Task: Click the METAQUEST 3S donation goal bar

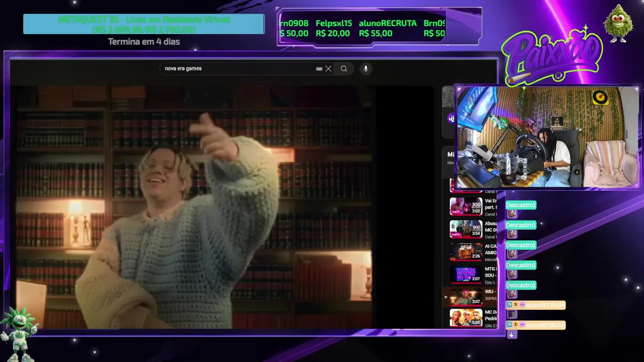Action: pyautogui.click(x=144, y=24)
